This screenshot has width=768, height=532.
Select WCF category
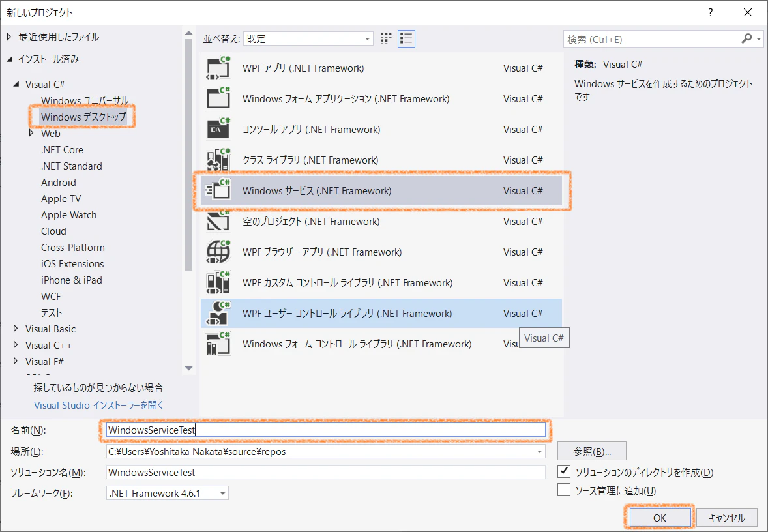tap(51, 296)
